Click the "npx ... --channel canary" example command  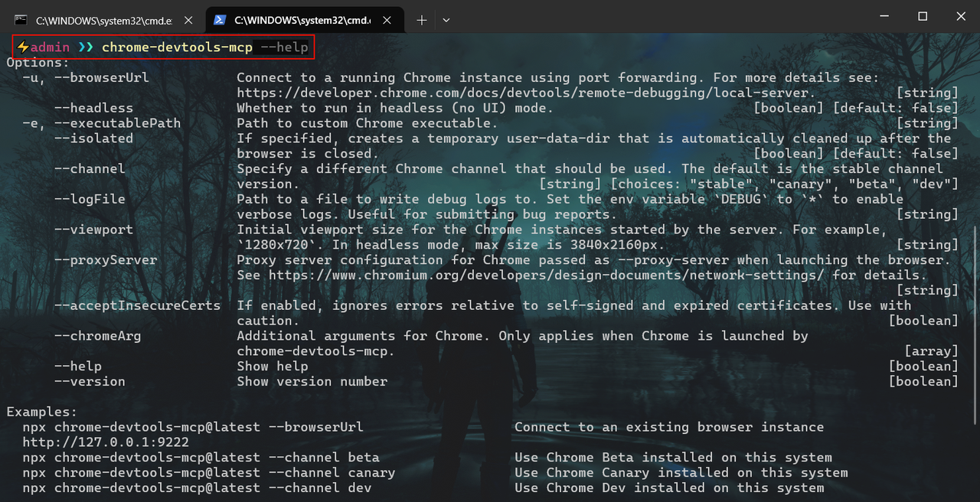coord(209,473)
